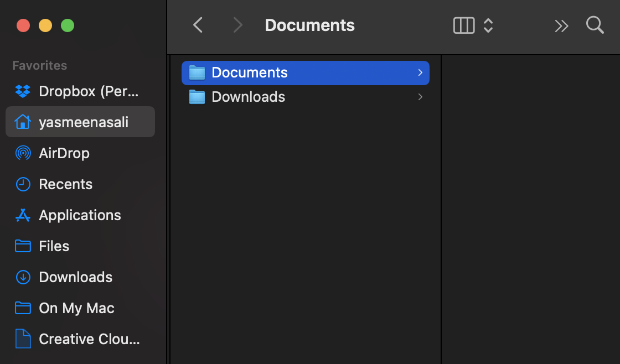Expand the toolbar overflow chevron
The width and height of the screenshot is (620, 364).
[562, 25]
